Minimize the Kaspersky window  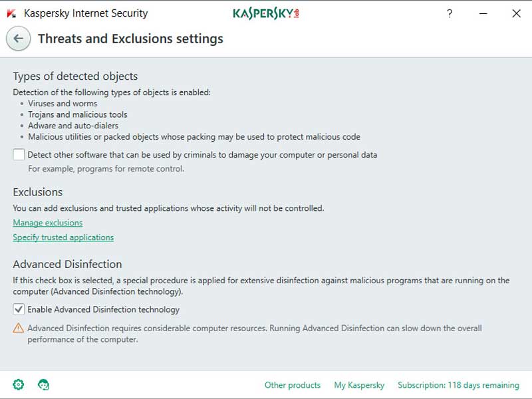click(483, 13)
